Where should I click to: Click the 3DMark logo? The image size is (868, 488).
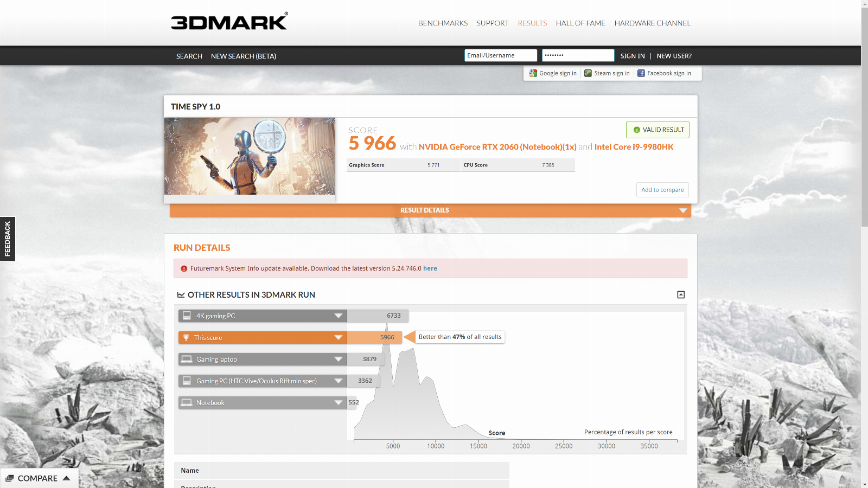pyautogui.click(x=229, y=22)
